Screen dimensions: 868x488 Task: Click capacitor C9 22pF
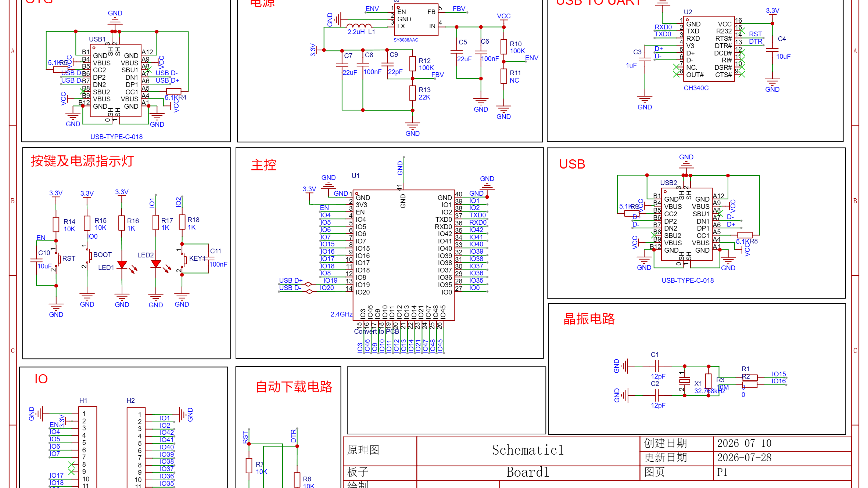[387, 64]
